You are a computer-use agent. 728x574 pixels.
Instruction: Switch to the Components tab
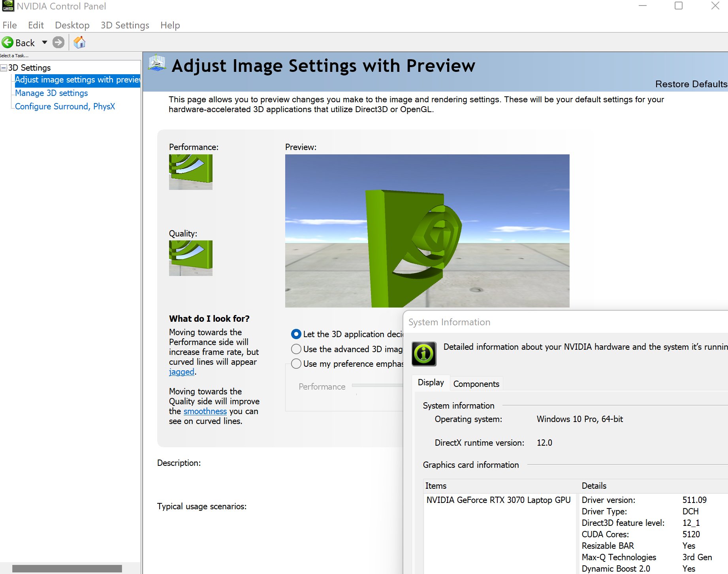coord(476,384)
